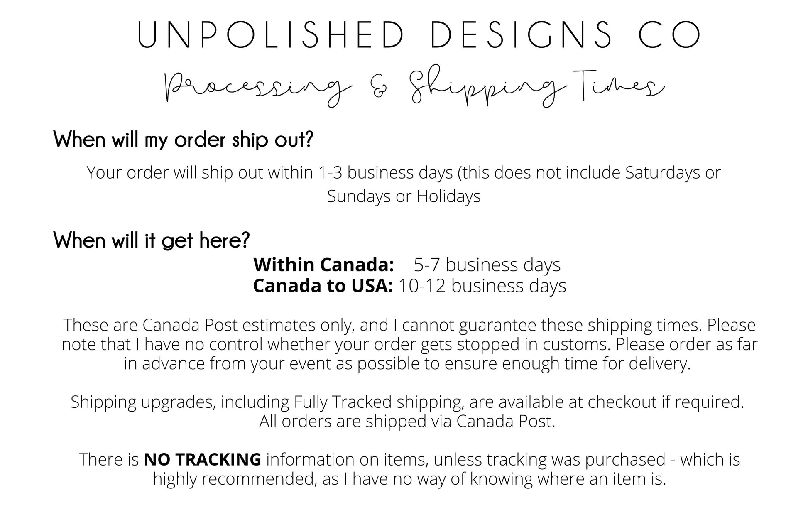Select the 'When will it get here?' heading

click(152, 241)
